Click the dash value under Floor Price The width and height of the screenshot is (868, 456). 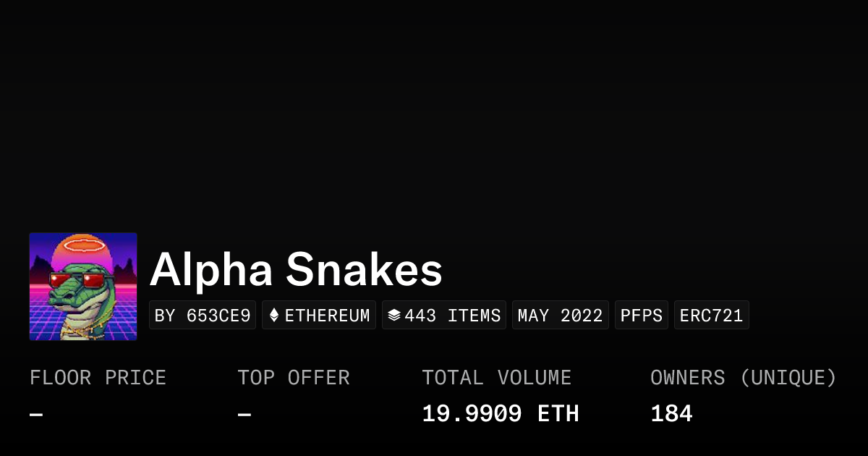point(36,415)
